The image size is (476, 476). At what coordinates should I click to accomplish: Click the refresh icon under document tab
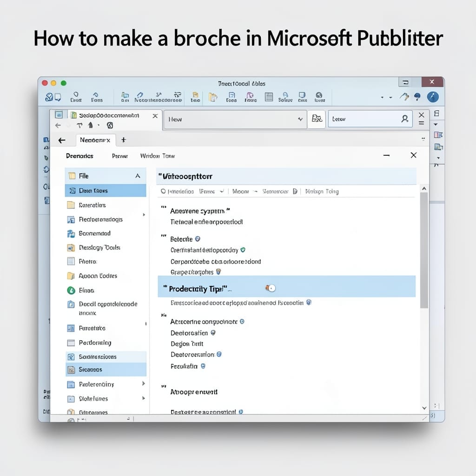tap(110, 126)
